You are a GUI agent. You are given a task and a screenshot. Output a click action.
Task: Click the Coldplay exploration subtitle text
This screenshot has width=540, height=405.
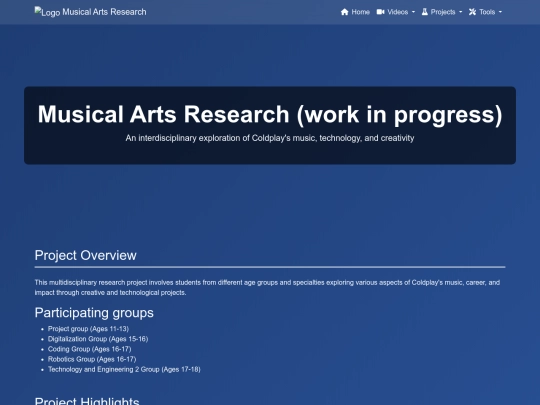coord(270,138)
